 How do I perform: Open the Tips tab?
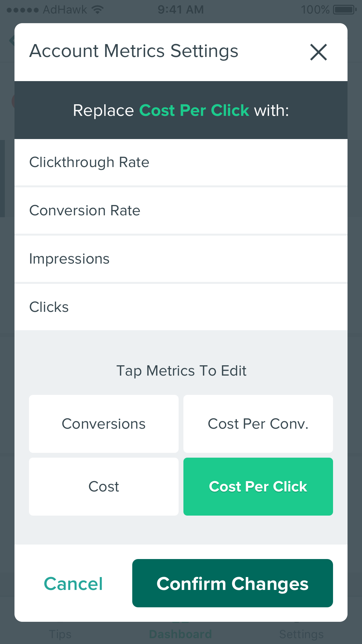(x=60, y=634)
